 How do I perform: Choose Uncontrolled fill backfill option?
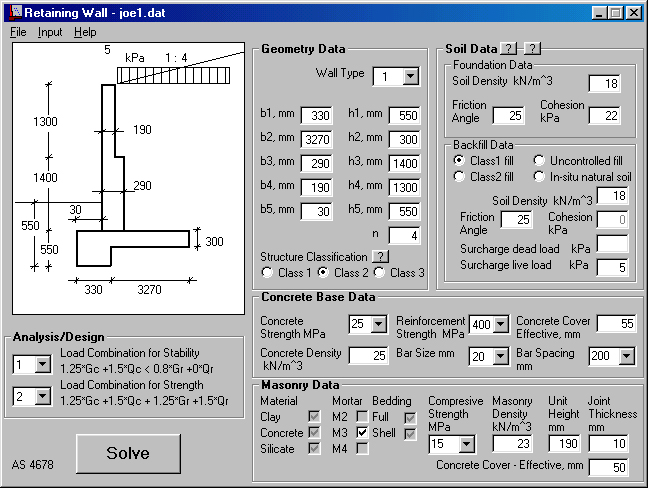[539, 161]
